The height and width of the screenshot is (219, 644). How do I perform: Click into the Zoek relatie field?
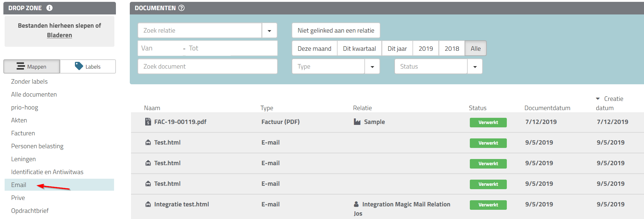(x=200, y=30)
